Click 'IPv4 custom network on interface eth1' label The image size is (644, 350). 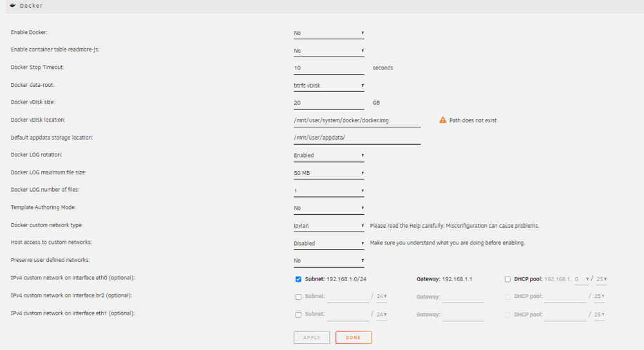(x=73, y=313)
